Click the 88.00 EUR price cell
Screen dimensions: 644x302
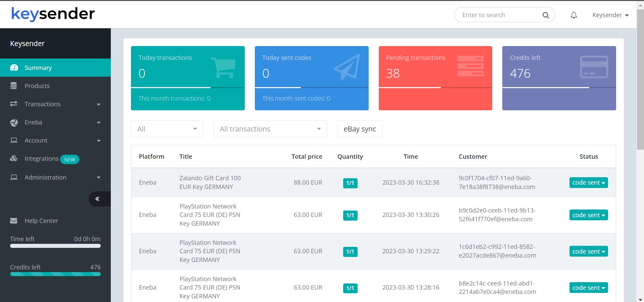[x=308, y=182]
